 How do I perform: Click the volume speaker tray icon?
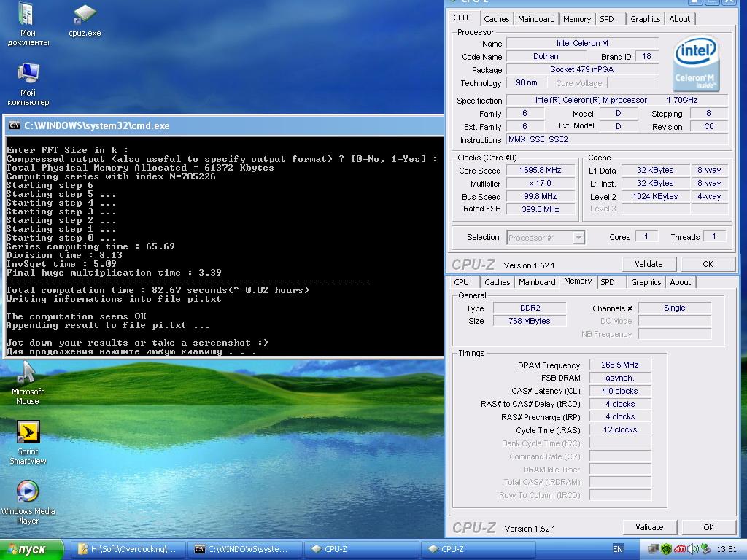click(693, 549)
